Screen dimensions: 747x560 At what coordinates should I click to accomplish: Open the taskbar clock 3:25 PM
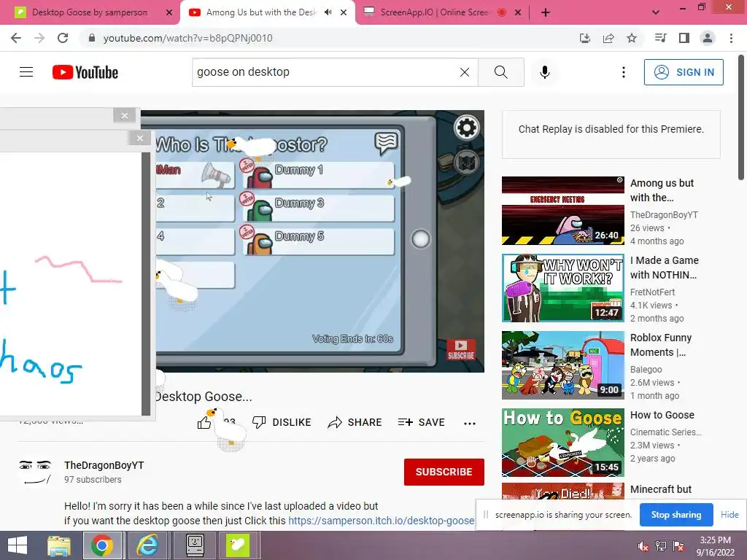point(715,545)
